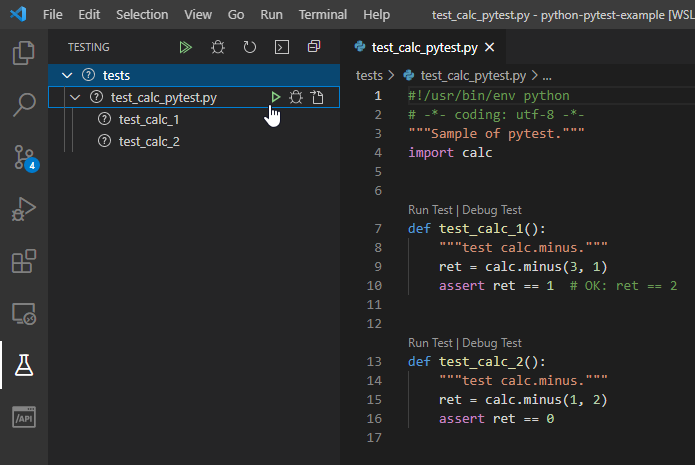Screen dimensions: 695x465
Task: Click '# -*- coding: utf-8 -*-' line
Action: 496,115
